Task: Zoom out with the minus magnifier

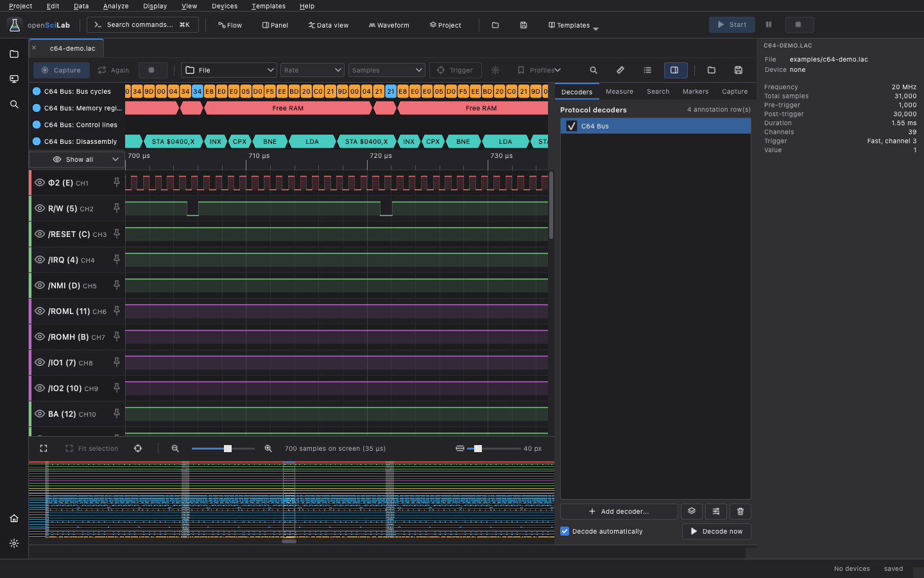Action: click(175, 448)
